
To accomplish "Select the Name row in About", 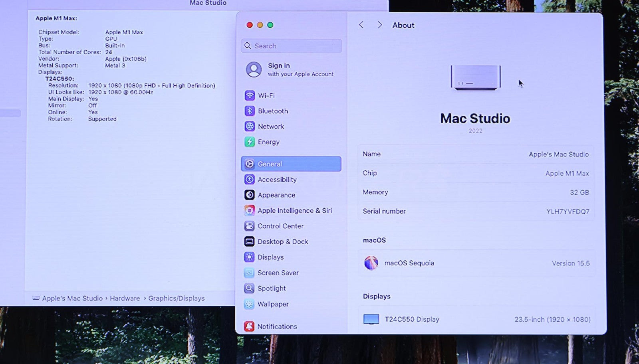I will click(x=476, y=154).
